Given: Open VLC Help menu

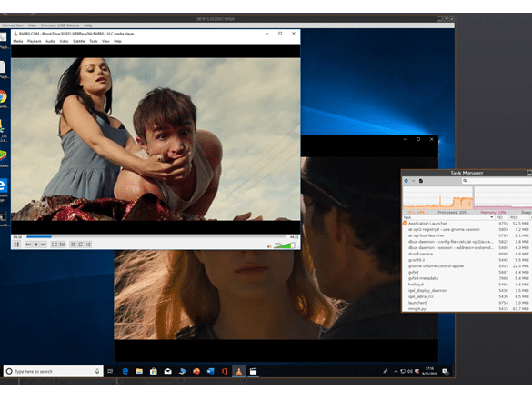Looking at the screenshot, I should 117,41.
